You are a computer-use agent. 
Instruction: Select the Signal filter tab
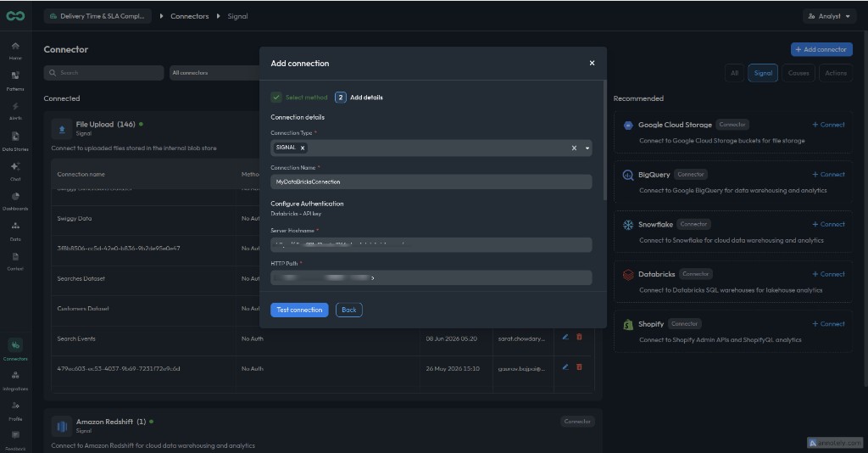tap(763, 73)
